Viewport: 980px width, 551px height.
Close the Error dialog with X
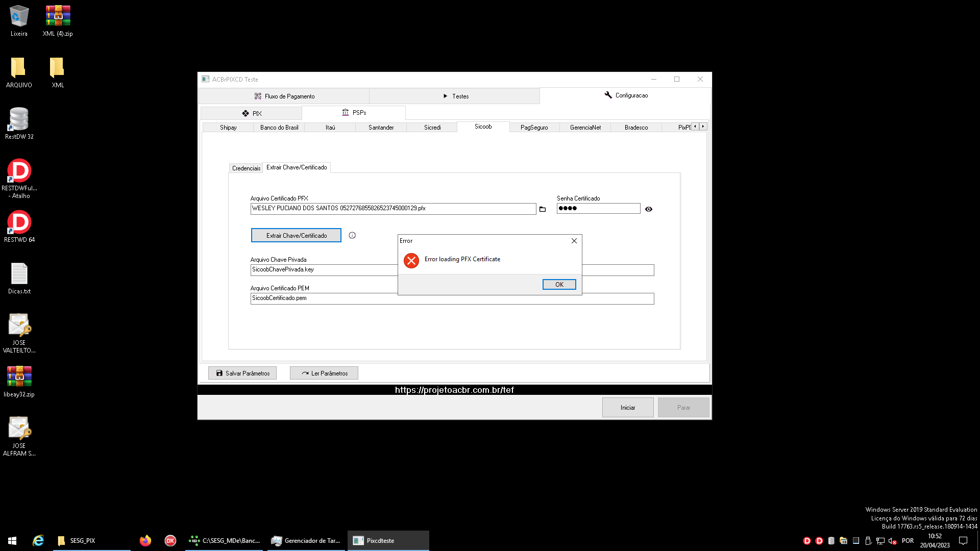coord(574,241)
